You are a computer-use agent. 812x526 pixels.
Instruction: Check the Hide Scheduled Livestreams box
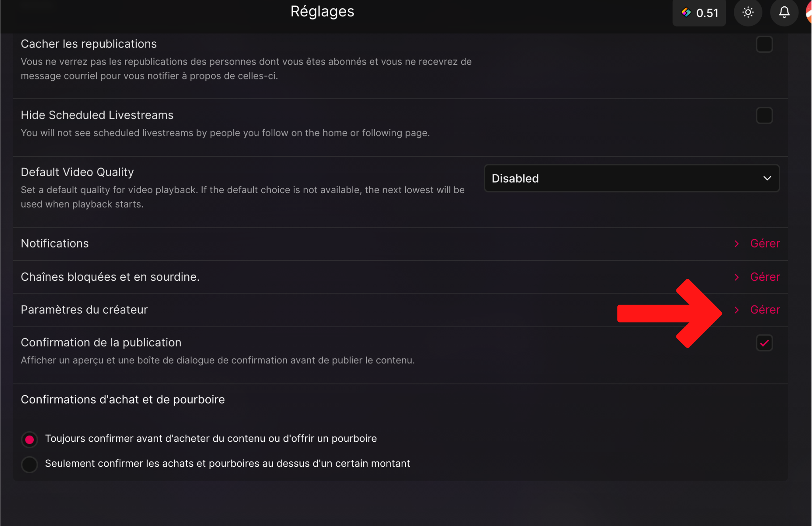point(764,115)
